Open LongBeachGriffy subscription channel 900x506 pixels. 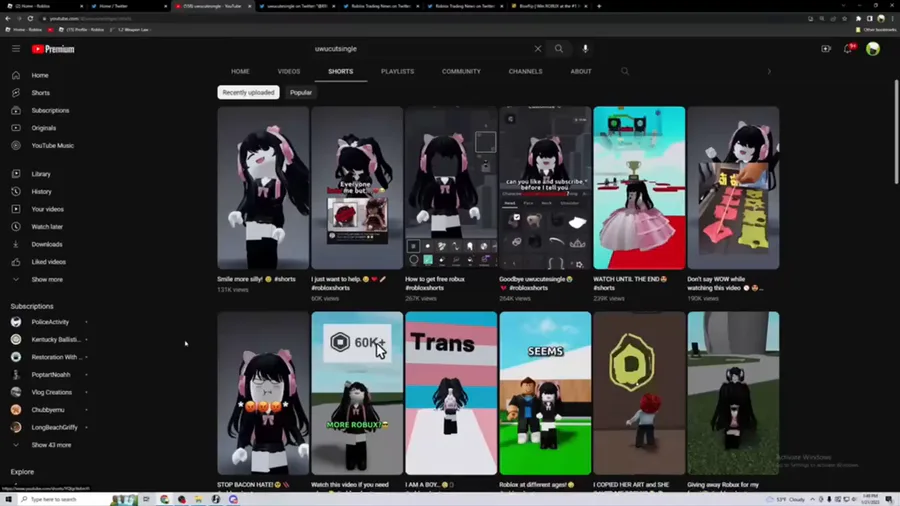pyautogui.click(x=54, y=428)
